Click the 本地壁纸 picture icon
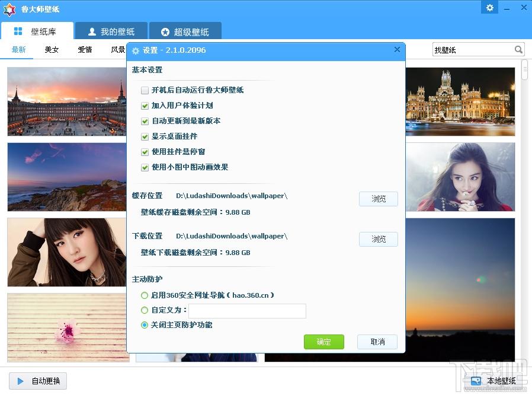The height and width of the screenshot is (395, 532). tap(476, 381)
